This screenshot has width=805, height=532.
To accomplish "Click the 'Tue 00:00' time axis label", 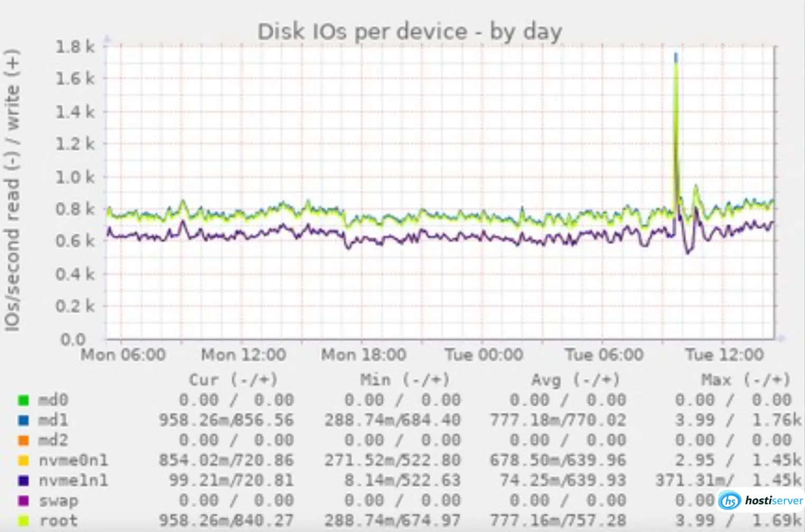I will coord(484,354).
